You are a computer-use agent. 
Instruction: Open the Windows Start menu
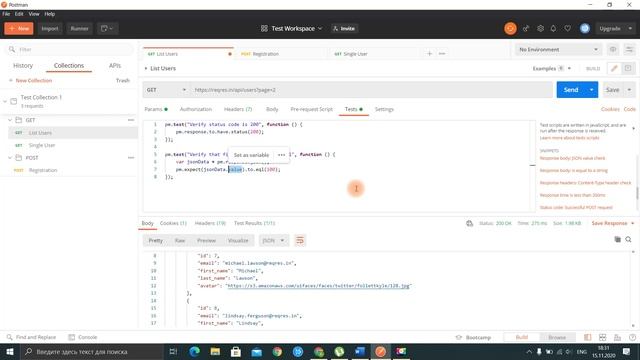click(x=10, y=351)
